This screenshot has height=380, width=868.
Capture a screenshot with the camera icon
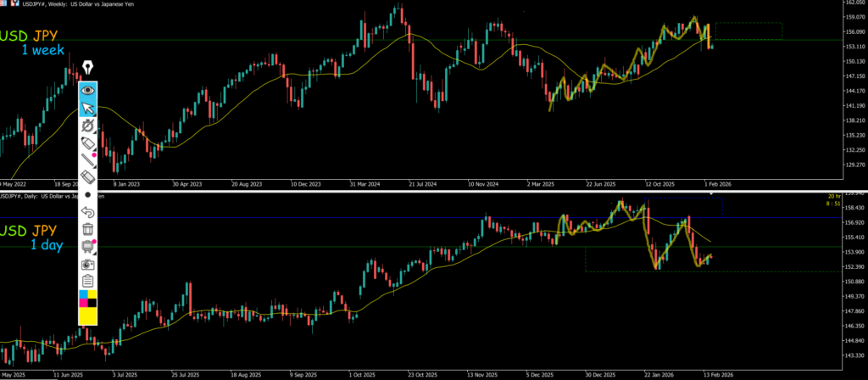88,264
